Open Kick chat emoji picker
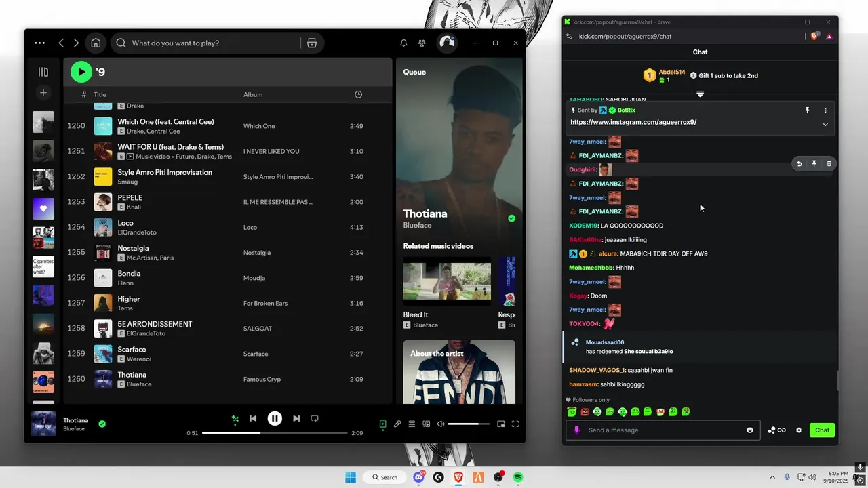Image resolution: width=868 pixels, height=488 pixels. [x=750, y=430]
